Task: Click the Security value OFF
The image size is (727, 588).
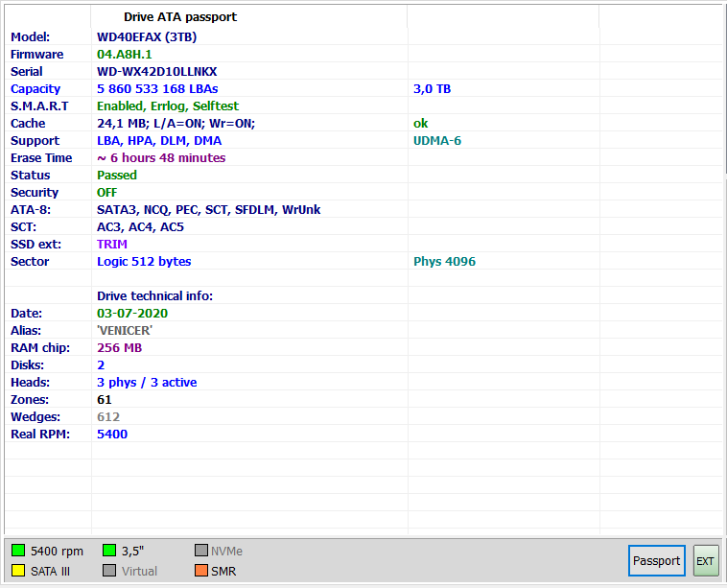Action: tap(106, 193)
